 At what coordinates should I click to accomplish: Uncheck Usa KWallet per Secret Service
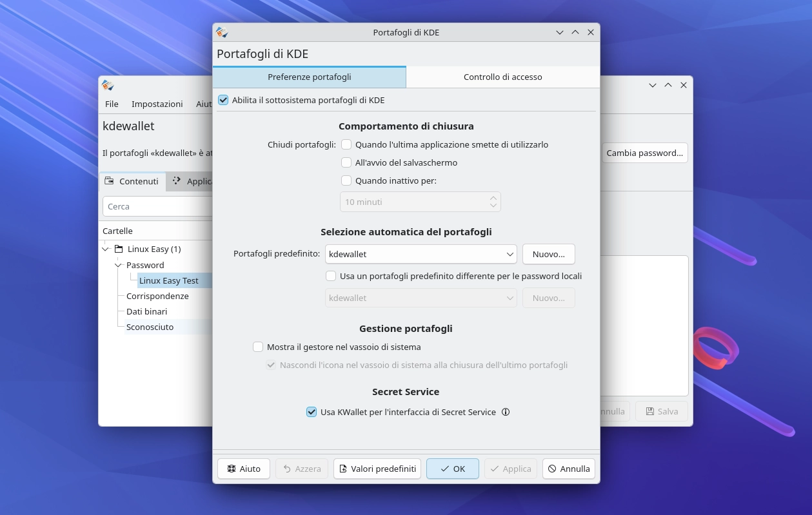(x=312, y=412)
